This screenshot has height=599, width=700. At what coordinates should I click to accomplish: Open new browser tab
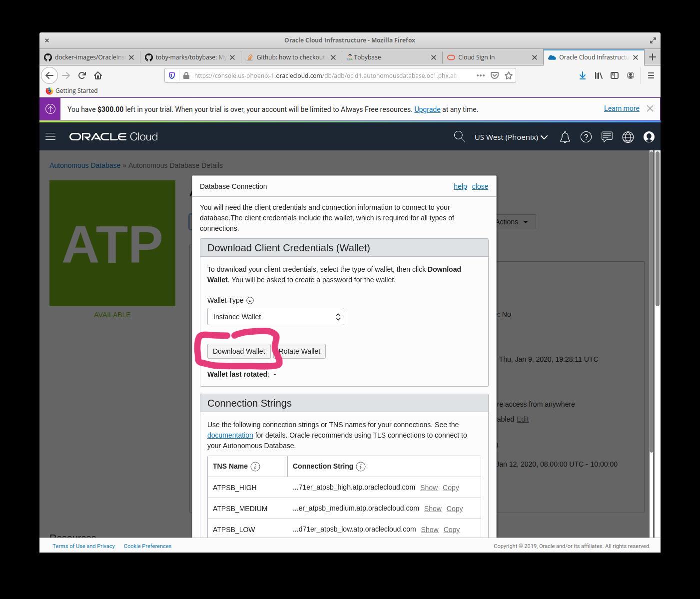point(652,57)
